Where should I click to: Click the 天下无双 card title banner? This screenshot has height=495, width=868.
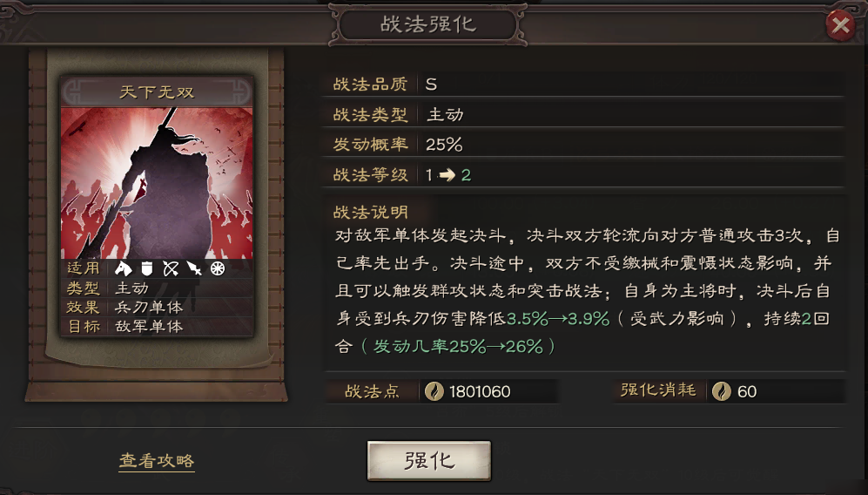coord(157,92)
